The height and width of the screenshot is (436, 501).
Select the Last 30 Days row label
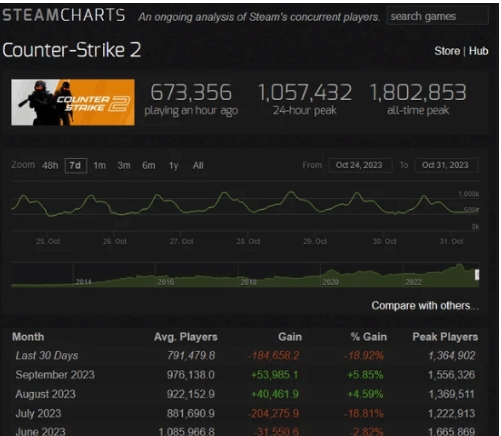tap(47, 356)
